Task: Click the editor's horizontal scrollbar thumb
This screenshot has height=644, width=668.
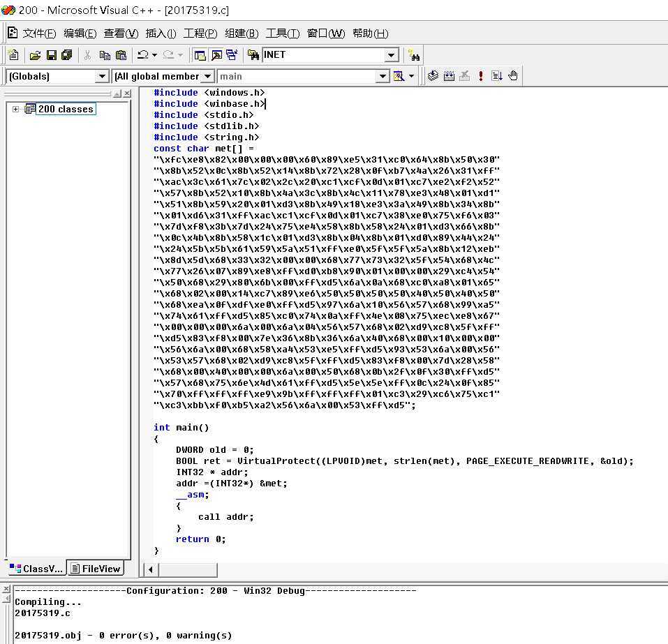Action: pyautogui.click(x=188, y=569)
